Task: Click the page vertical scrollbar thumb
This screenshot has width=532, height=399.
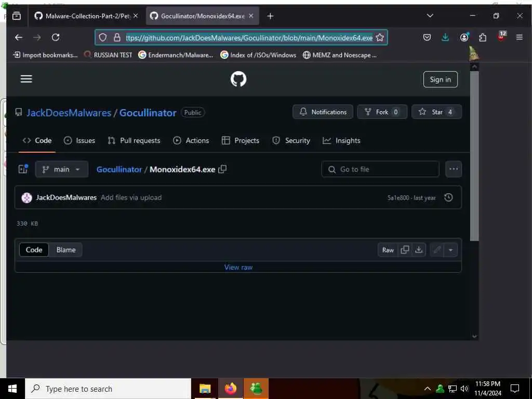Action: coord(474,156)
